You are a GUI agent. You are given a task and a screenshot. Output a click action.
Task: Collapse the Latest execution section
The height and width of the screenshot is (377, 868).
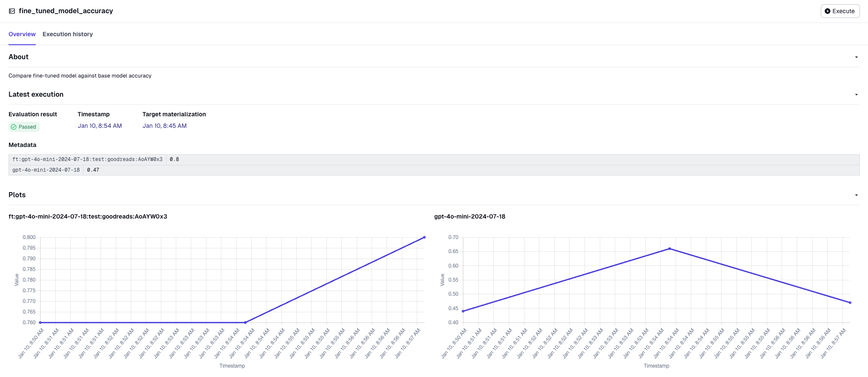[856, 95]
